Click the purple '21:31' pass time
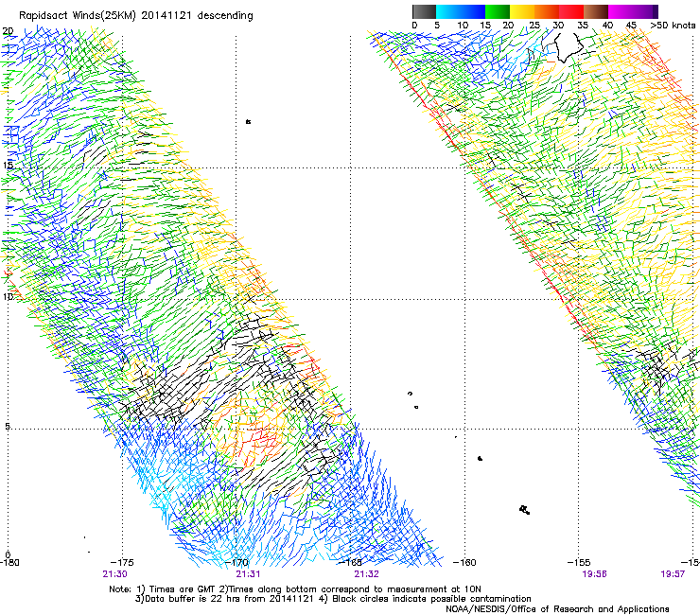This screenshot has height=615, width=700. pyautogui.click(x=248, y=574)
